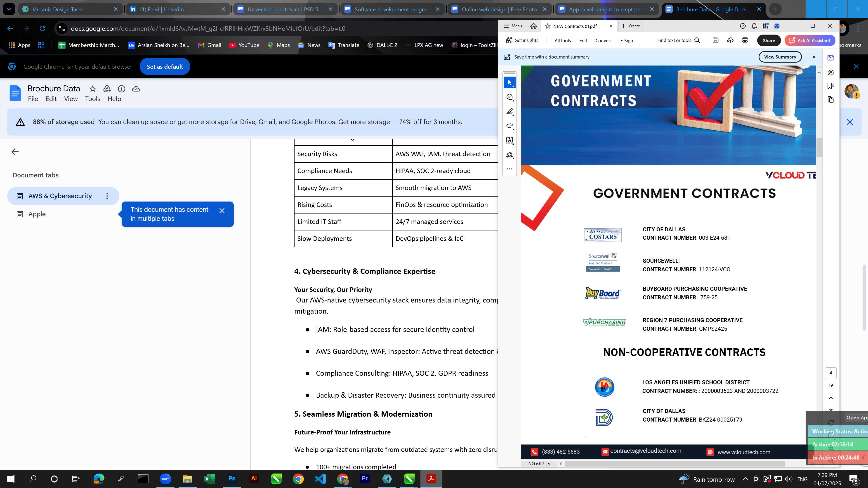Screen dimensions: 868x488
Task: Open the Docs Help menu
Action: point(115,99)
